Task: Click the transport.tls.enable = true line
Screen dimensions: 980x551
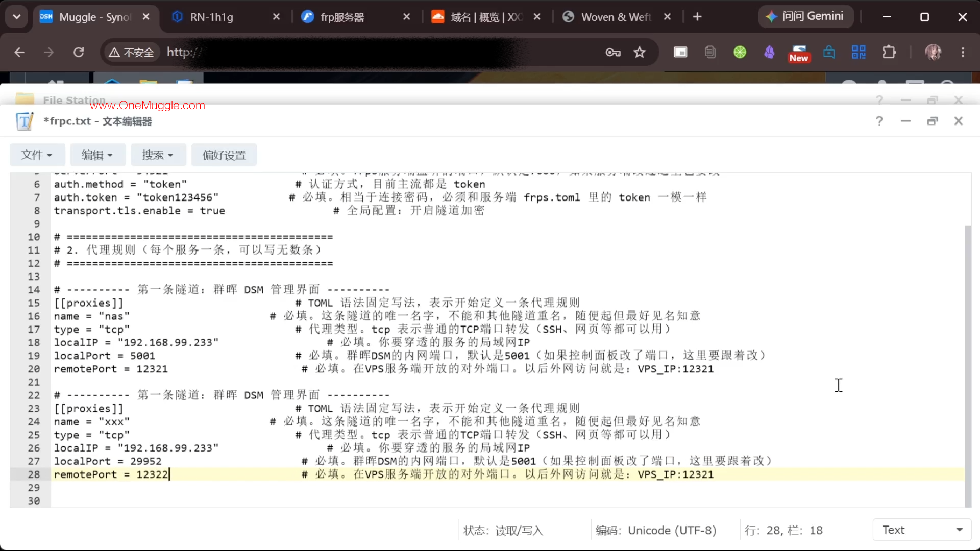Action: pyautogui.click(x=139, y=211)
